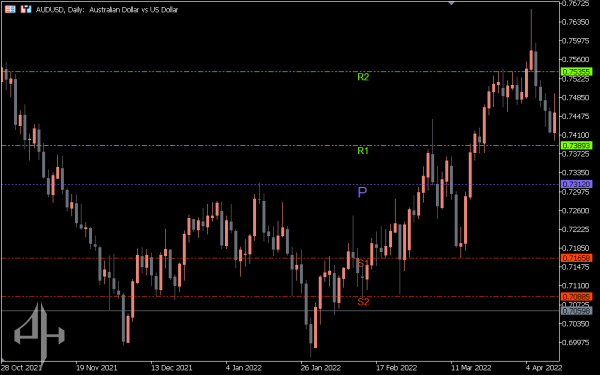Click the green 0.75355 price tag

[x=577, y=72]
